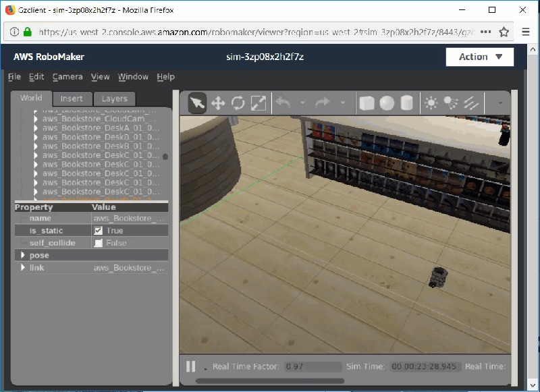The width and height of the screenshot is (540, 392).
Task: Switch to the Insert tab
Action: pos(72,99)
